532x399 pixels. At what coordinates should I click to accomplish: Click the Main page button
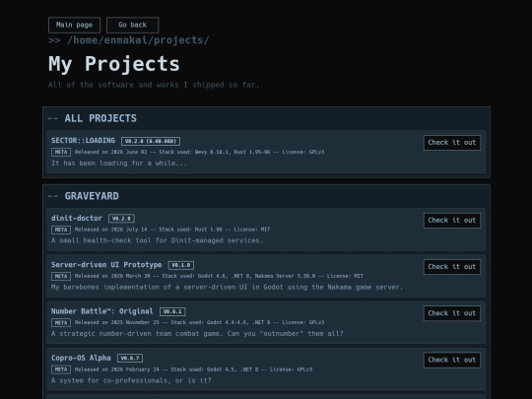pos(74,25)
